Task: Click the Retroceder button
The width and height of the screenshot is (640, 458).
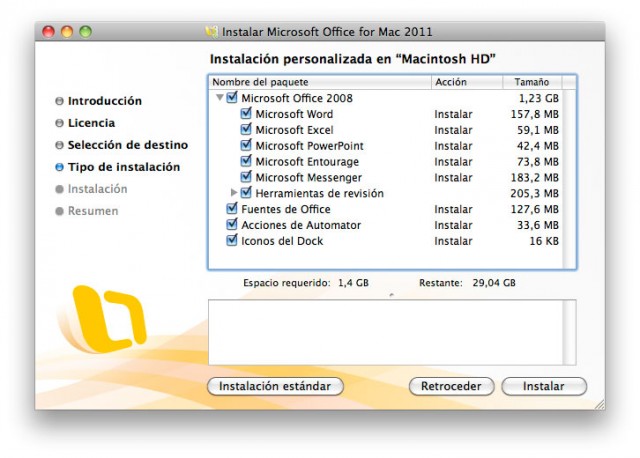Action: point(451,386)
